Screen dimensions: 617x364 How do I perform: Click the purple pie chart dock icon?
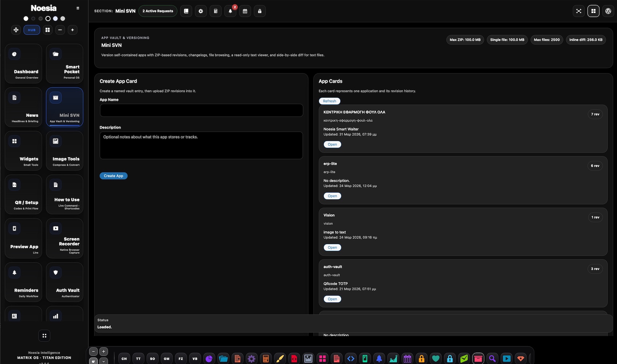(209, 359)
